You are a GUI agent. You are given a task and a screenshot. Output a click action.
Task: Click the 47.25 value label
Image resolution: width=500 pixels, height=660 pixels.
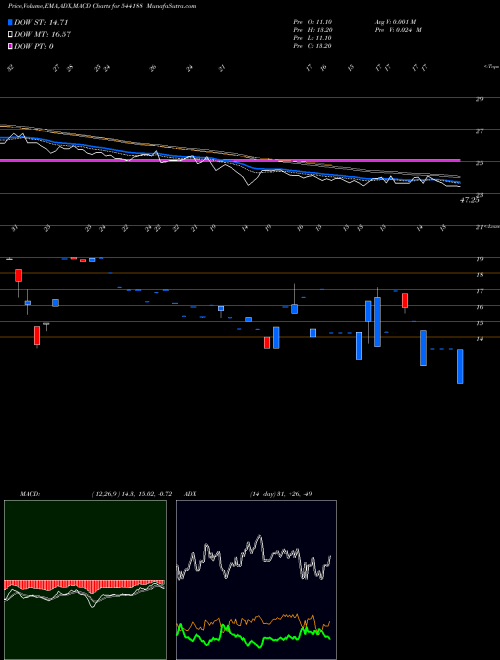tap(469, 201)
